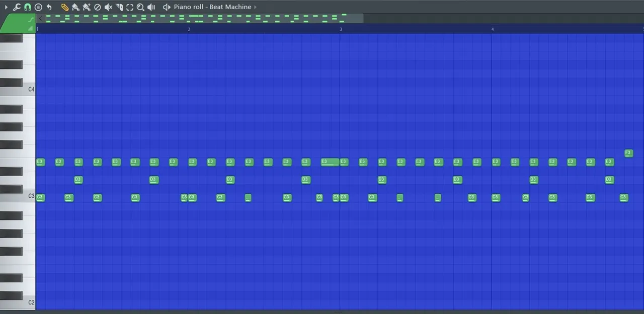Select the selection marquee tool
The height and width of the screenshot is (314, 644).
(130, 7)
